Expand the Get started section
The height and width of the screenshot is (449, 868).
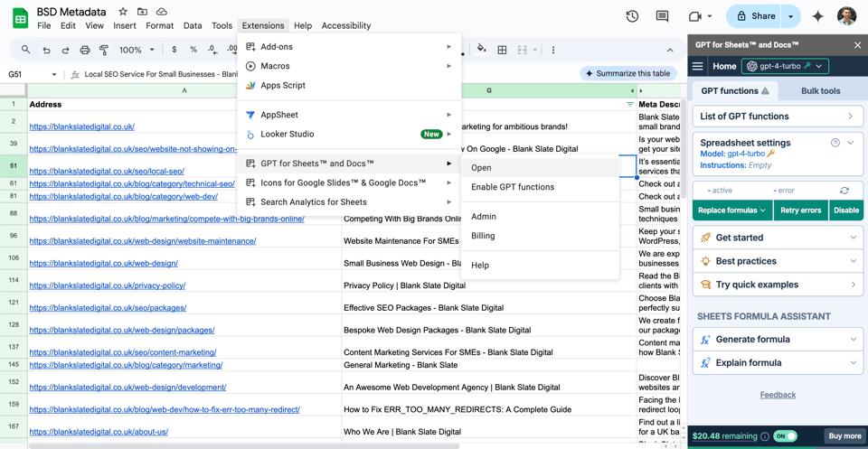click(x=778, y=238)
